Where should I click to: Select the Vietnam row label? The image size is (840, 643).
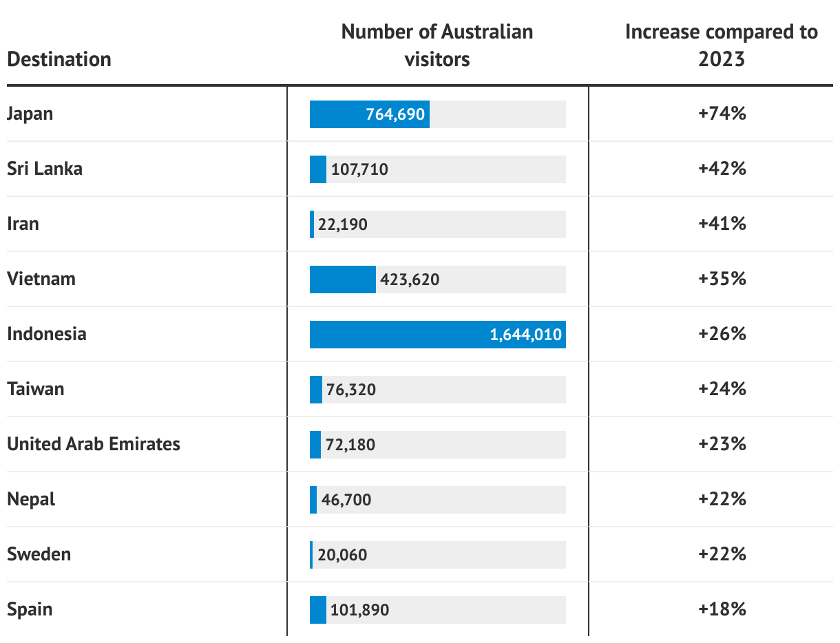pos(41,279)
